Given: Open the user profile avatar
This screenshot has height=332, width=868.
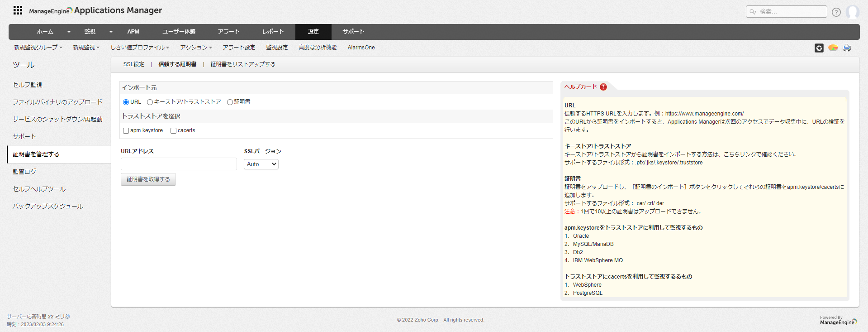Looking at the screenshot, I should coord(852,12).
